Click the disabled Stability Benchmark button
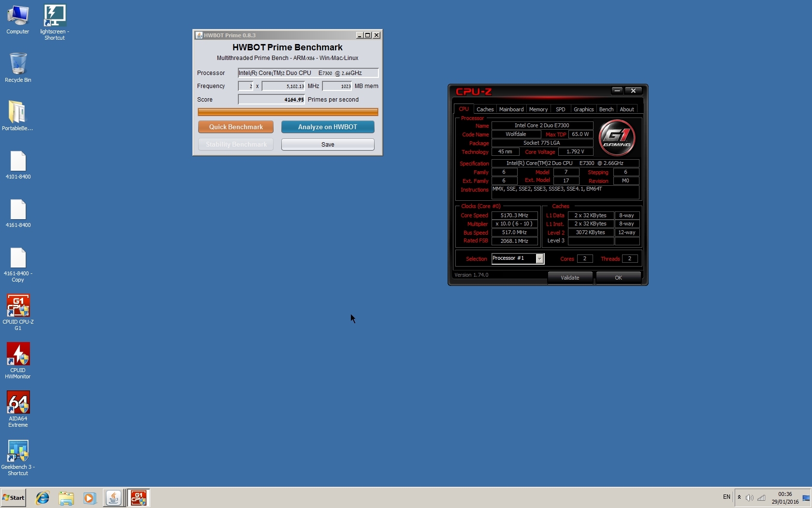This screenshot has height=508, width=812. tap(236, 145)
